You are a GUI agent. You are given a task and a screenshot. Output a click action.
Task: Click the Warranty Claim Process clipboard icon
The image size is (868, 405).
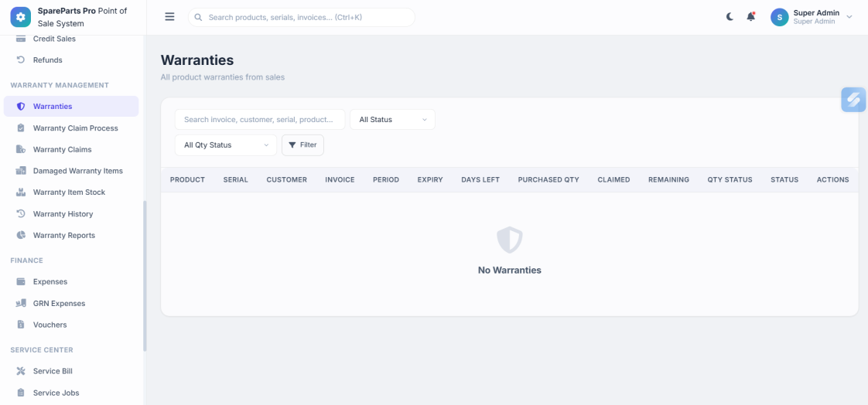pyautogui.click(x=21, y=128)
